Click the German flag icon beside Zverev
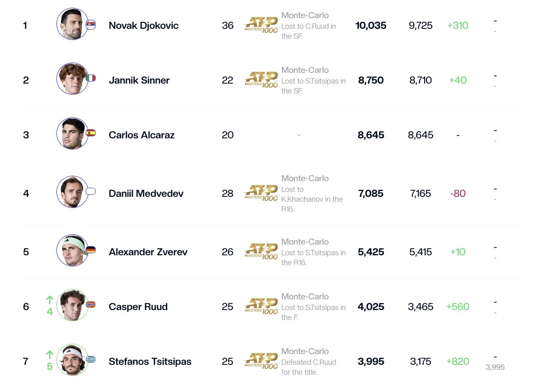 pyautogui.click(x=91, y=250)
